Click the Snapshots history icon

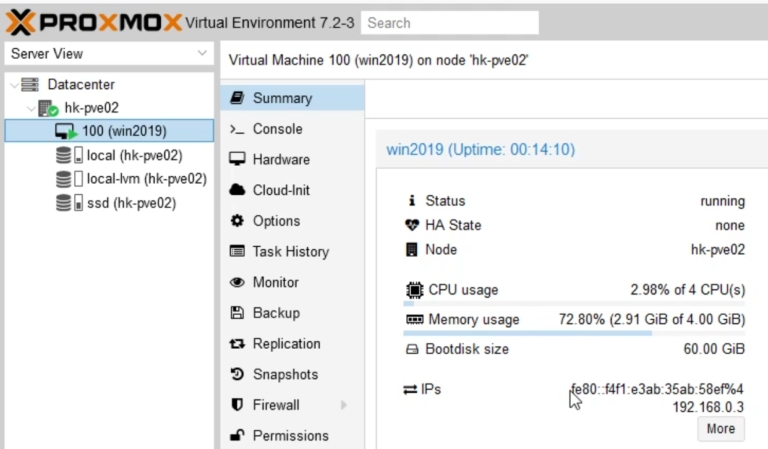[237, 374]
